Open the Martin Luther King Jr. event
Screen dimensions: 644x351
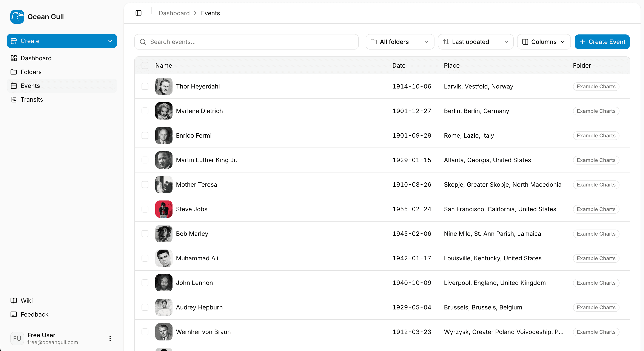206,160
